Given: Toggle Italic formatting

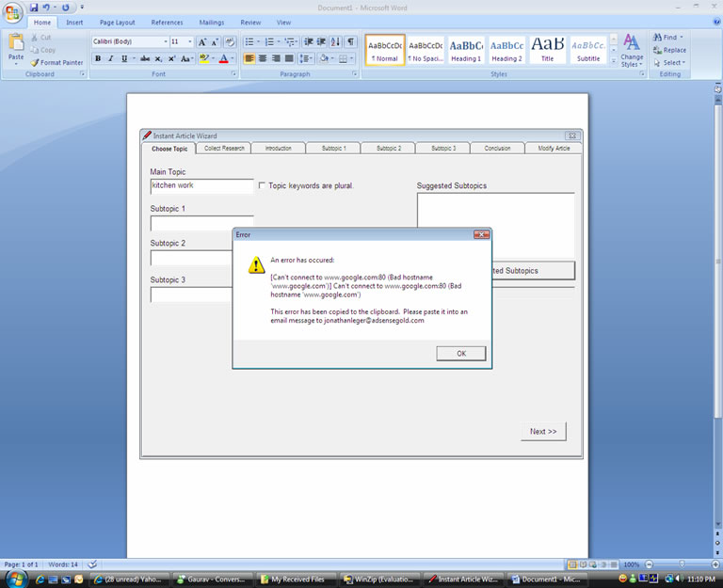Looking at the screenshot, I should [111, 58].
